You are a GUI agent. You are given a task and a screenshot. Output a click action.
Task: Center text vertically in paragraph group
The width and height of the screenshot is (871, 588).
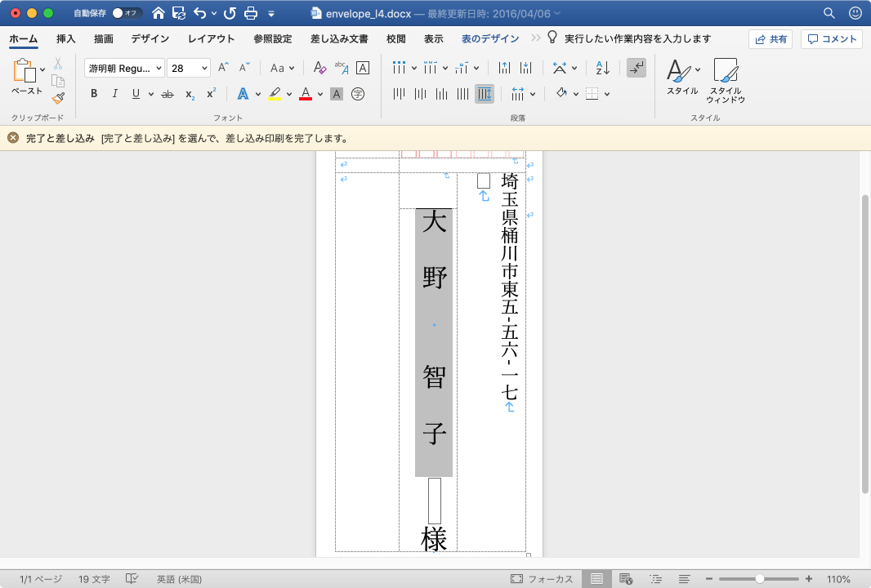pyautogui.click(x=420, y=94)
